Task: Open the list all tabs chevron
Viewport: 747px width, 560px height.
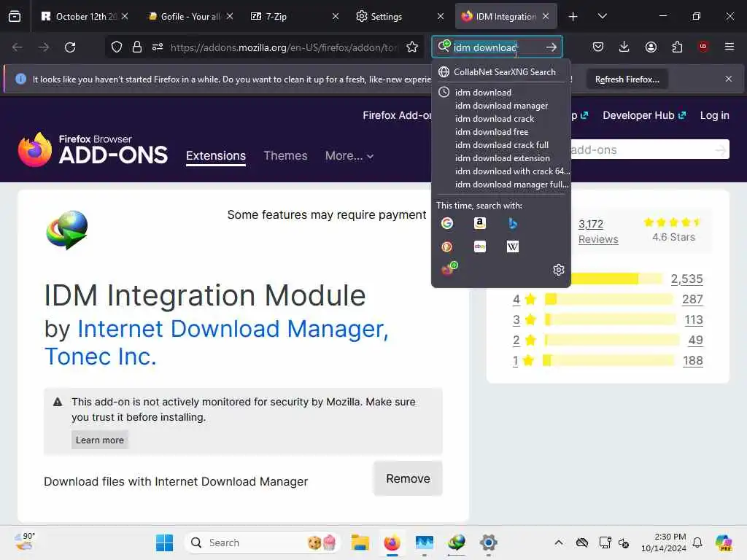Action: coord(602,16)
